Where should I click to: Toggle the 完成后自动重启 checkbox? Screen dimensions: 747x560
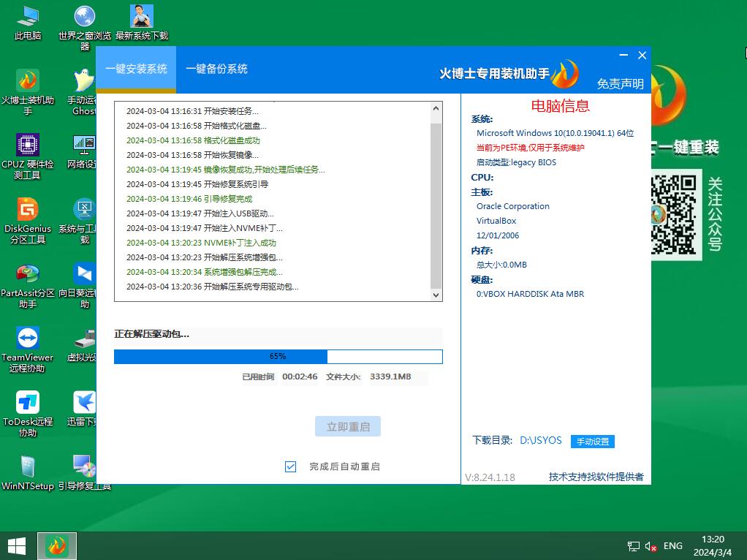(x=290, y=466)
